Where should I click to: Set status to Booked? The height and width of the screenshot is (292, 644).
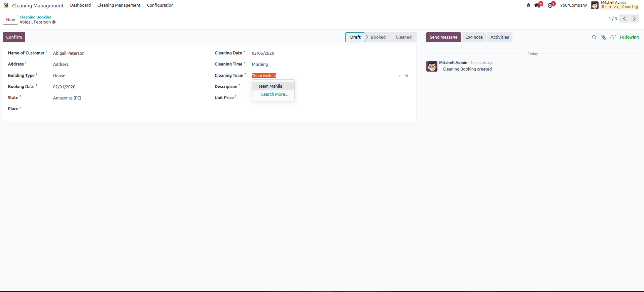coord(378,37)
